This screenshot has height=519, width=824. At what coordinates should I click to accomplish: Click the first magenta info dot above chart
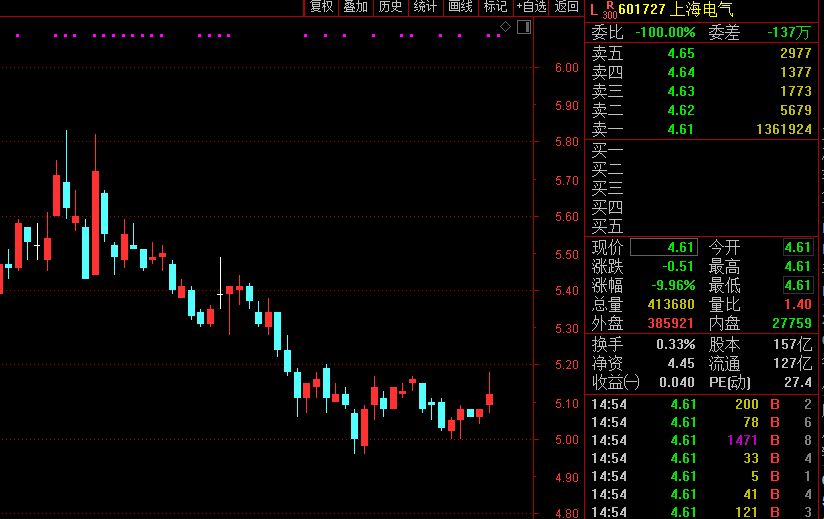pyautogui.click(x=18, y=36)
